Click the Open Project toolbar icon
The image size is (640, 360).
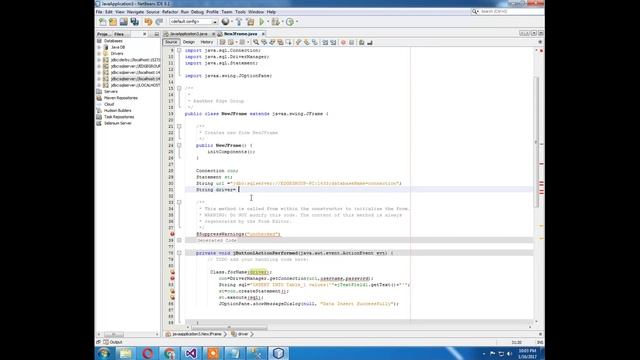click(124, 22)
